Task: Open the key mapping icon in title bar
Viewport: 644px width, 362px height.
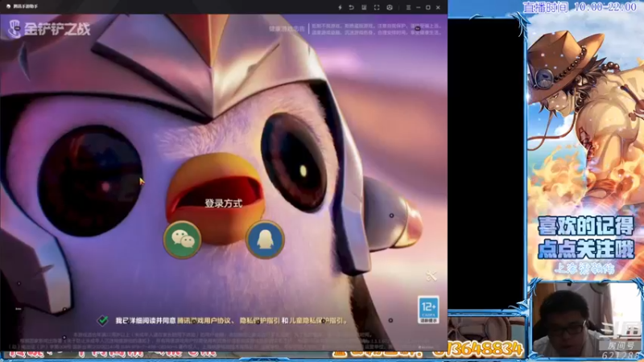Action: (364, 7)
